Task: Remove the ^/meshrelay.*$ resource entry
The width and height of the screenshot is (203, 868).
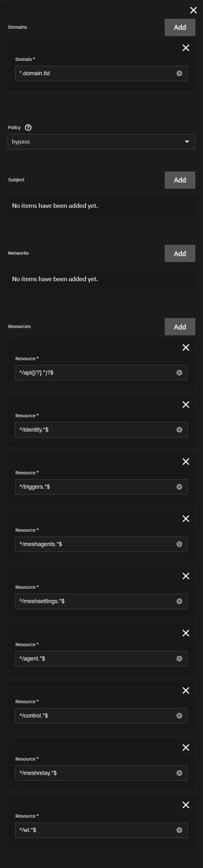Action: (186, 748)
